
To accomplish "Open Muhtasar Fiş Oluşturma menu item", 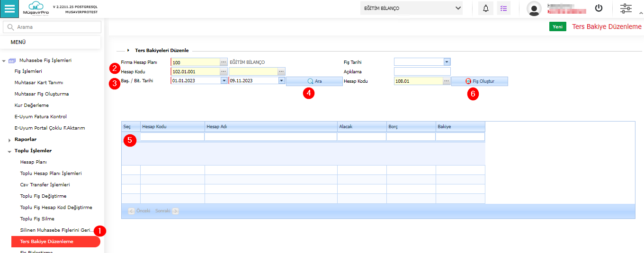I will pos(42,94).
